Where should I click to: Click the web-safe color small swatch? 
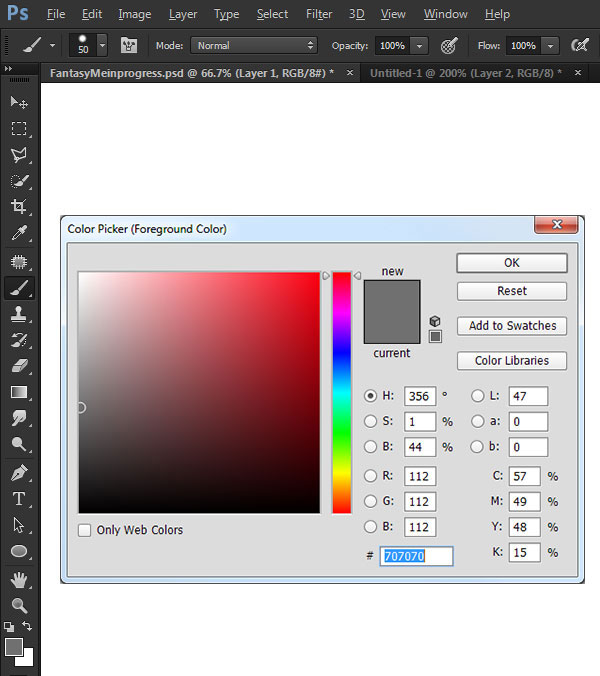click(x=435, y=336)
